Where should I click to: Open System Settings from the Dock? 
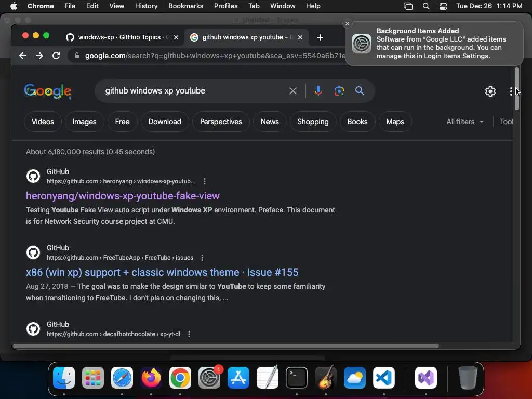click(x=209, y=377)
